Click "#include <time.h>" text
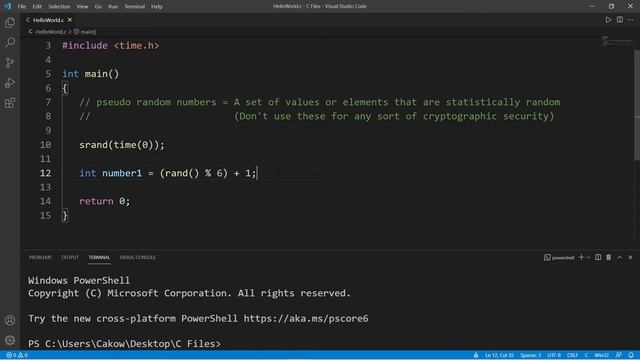Image resolution: width=640 pixels, height=360 pixels. [111, 46]
